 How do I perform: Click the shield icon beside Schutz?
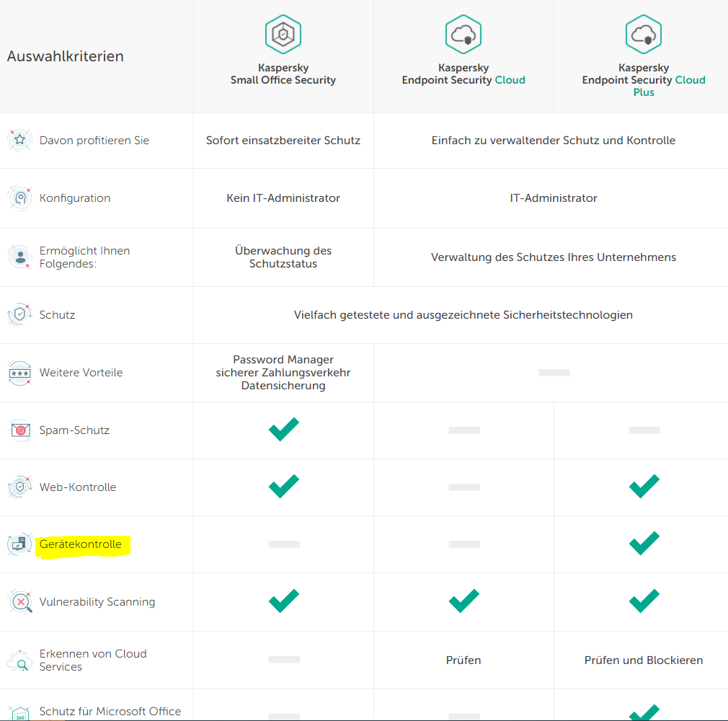(20, 314)
